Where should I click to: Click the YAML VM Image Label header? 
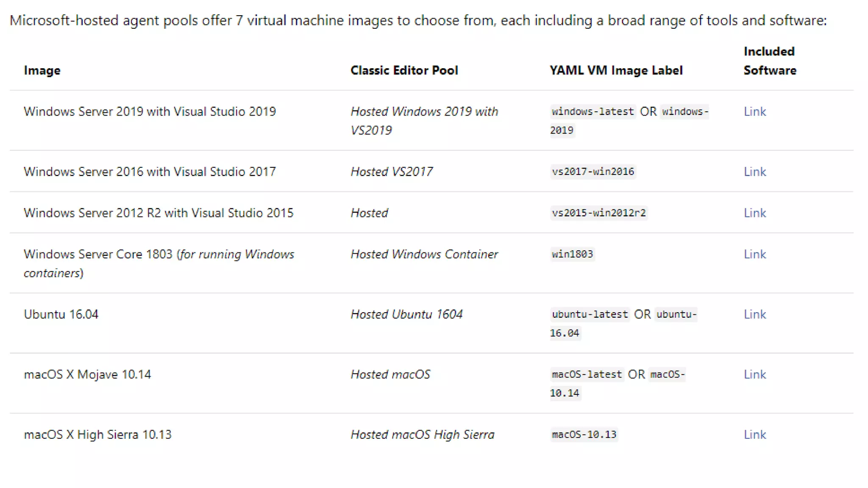click(616, 70)
